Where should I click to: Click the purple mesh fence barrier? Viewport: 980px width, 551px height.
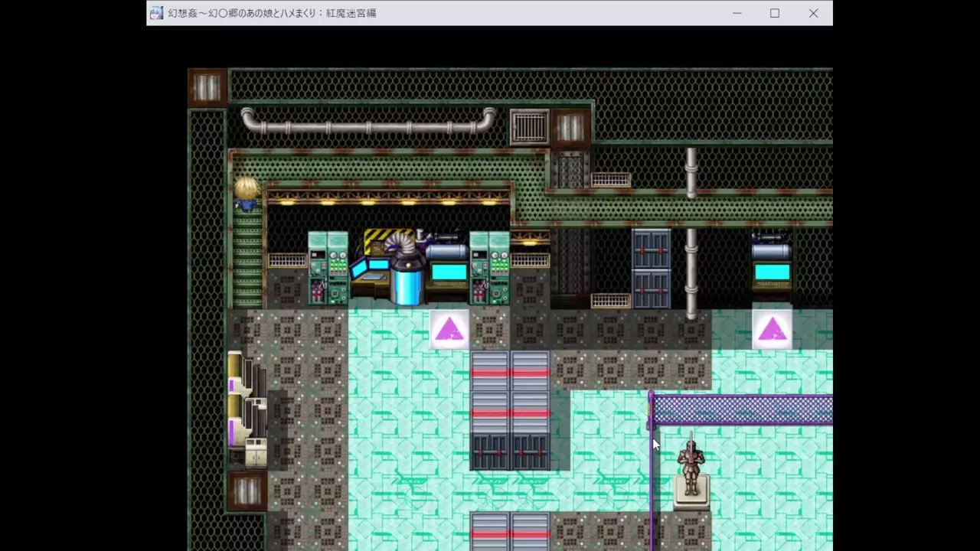(x=741, y=409)
